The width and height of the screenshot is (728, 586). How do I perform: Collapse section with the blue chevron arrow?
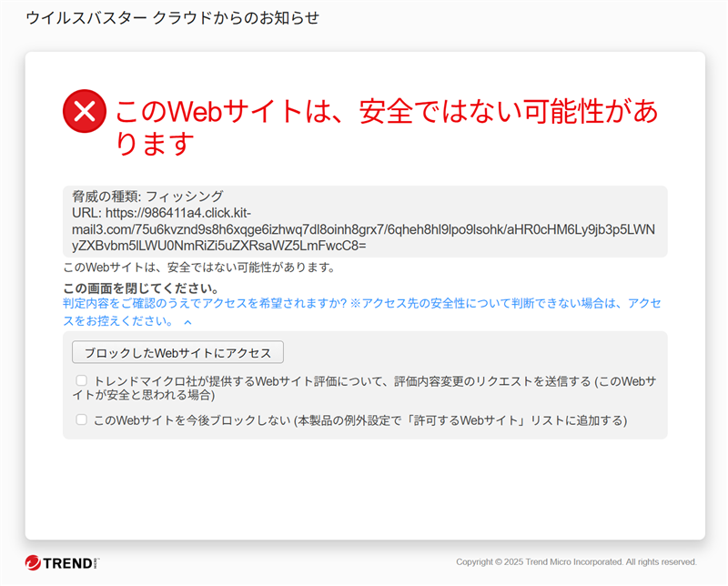(x=187, y=322)
